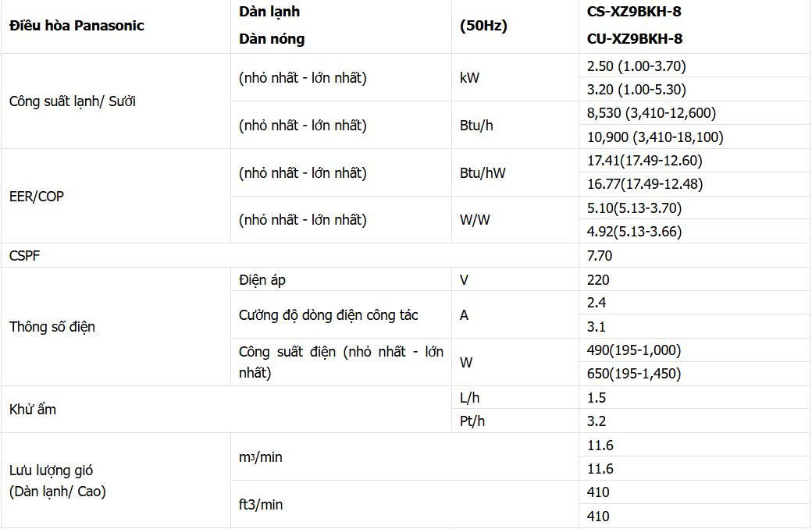
Task: Click the "Thông số điện" row label
Action: [x=52, y=326]
